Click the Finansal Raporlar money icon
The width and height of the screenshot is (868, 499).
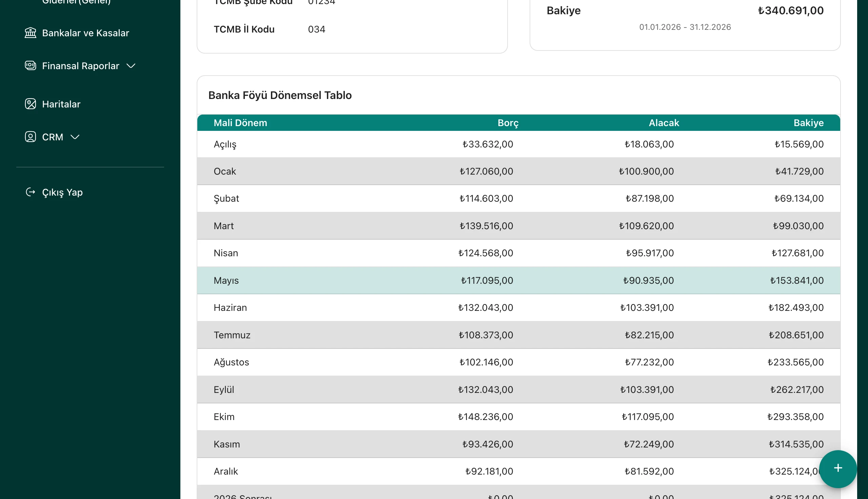[x=31, y=65]
